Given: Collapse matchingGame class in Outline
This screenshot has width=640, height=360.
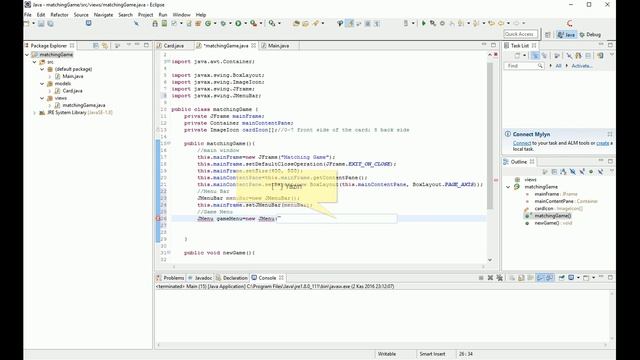Looking at the screenshot, I should tap(508, 187).
